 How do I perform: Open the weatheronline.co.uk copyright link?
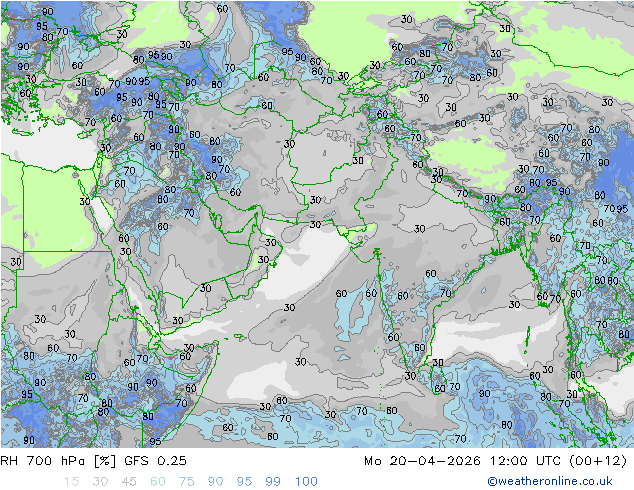(x=550, y=481)
